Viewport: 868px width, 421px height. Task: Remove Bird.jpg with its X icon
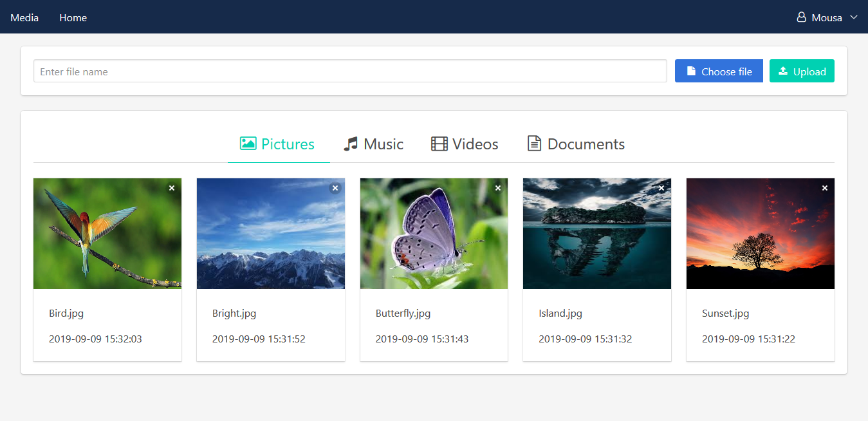[x=172, y=188]
